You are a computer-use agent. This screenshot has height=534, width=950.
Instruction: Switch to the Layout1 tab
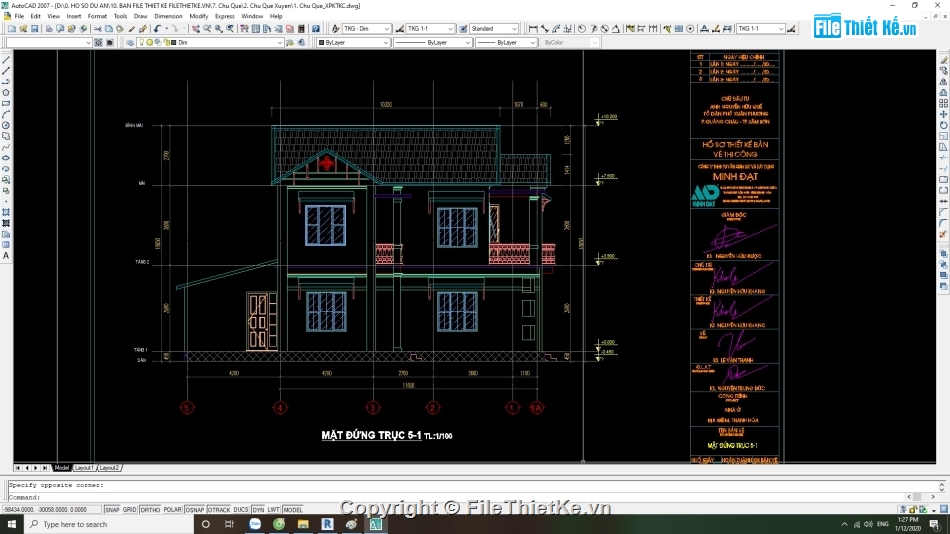[x=84, y=468]
